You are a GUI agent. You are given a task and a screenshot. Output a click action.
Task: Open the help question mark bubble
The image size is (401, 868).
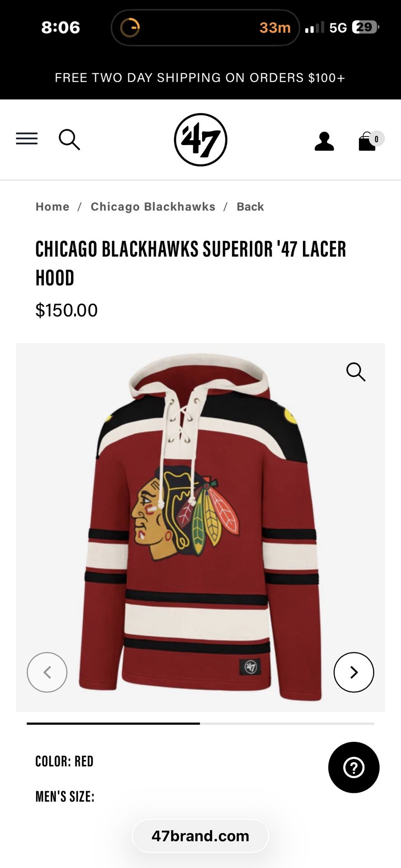[354, 768]
